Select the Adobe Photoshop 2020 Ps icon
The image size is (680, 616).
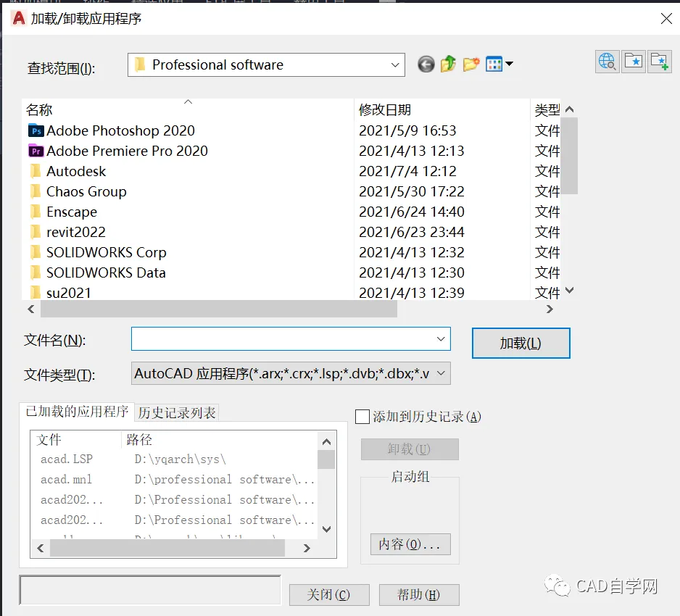tap(36, 131)
